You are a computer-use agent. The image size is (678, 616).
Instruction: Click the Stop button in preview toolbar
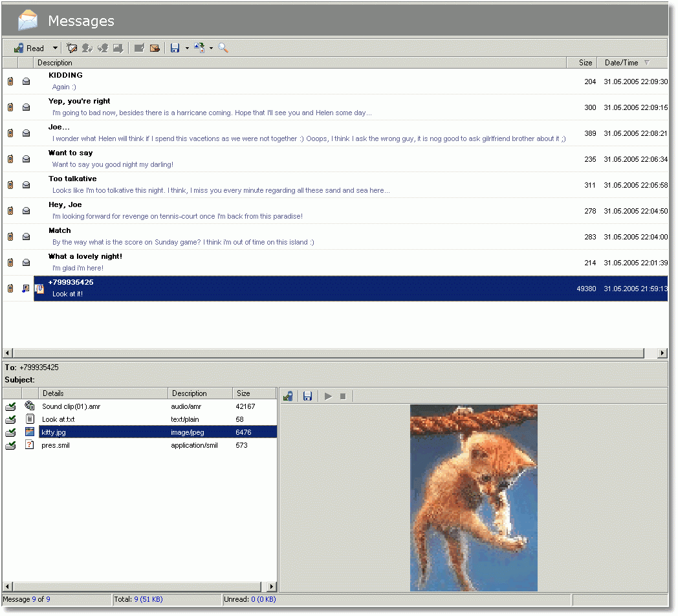point(343,396)
